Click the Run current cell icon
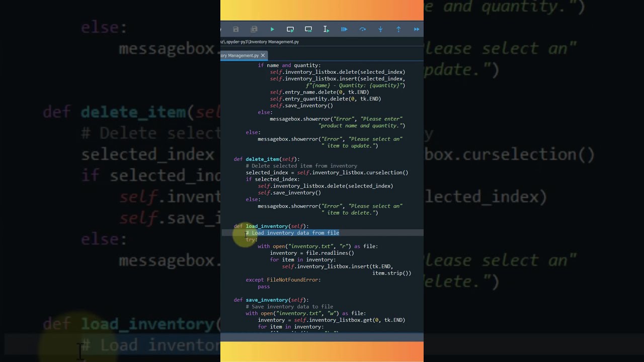The image size is (644, 362). tap(290, 29)
